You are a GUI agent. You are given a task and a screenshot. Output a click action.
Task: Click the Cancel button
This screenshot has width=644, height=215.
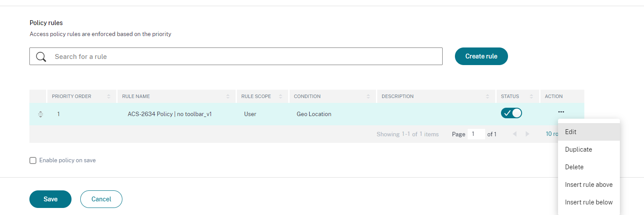[x=101, y=199]
